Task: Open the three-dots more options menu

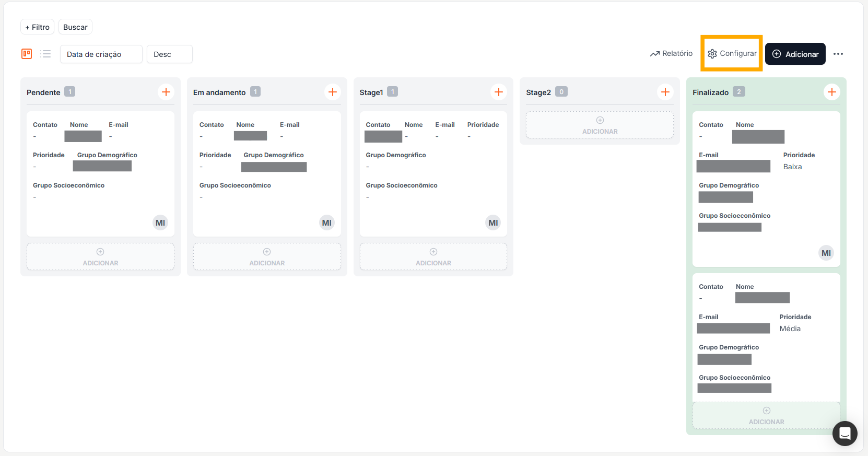Action: pyautogui.click(x=838, y=54)
